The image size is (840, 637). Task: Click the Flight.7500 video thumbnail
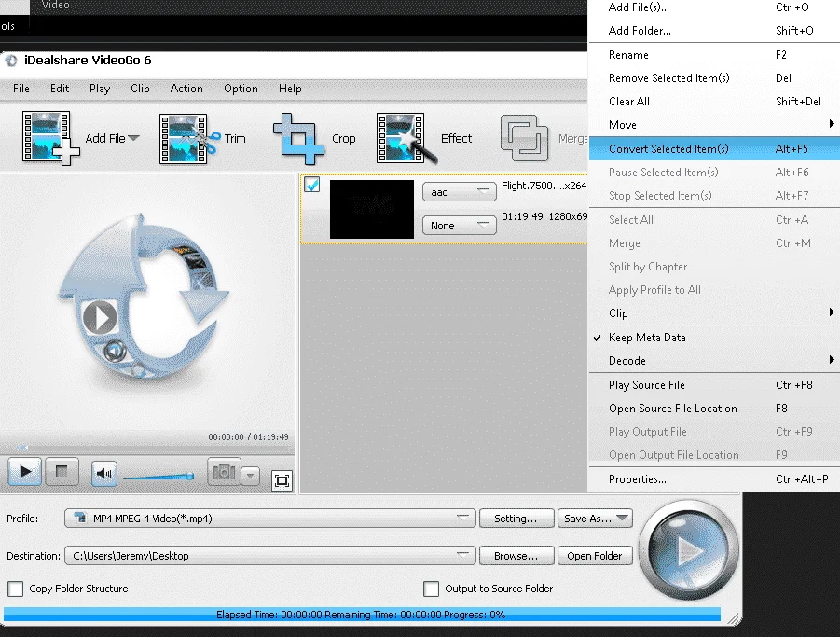pos(372,209)
